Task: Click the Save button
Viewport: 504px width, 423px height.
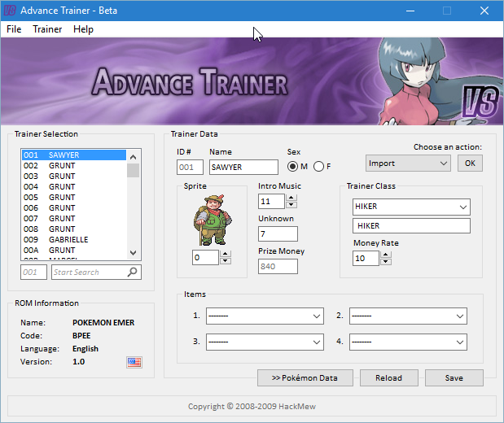Action: click(454, 377)
